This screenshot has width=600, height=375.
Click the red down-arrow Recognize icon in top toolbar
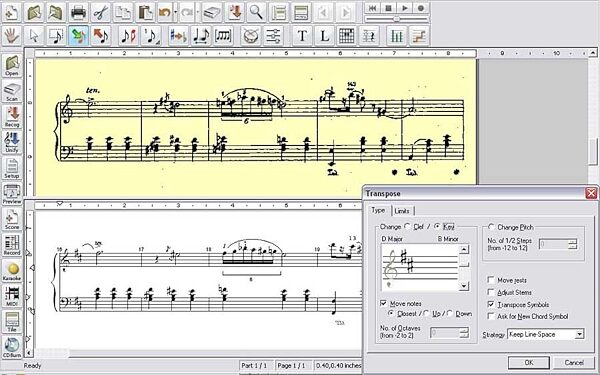[234, 12]
